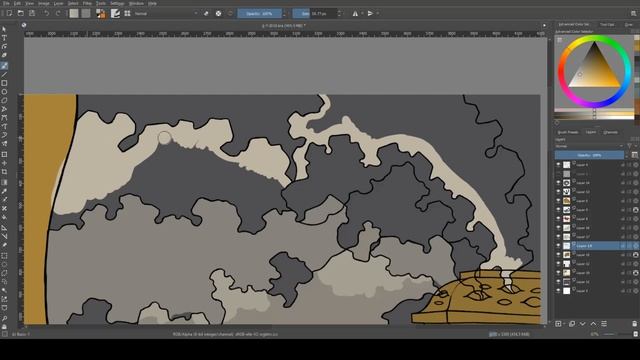
Task: Switch to the Brush Presets tab
Action: click(x=568, y=132)
